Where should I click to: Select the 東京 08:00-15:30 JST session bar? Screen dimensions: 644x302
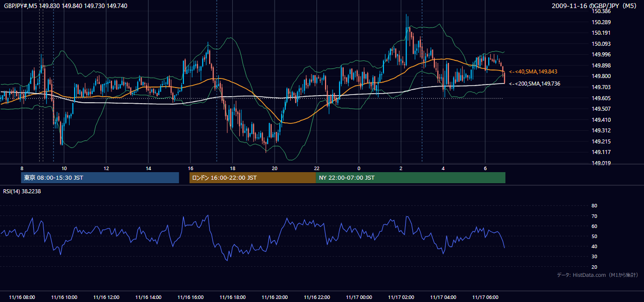click(100, 178)
